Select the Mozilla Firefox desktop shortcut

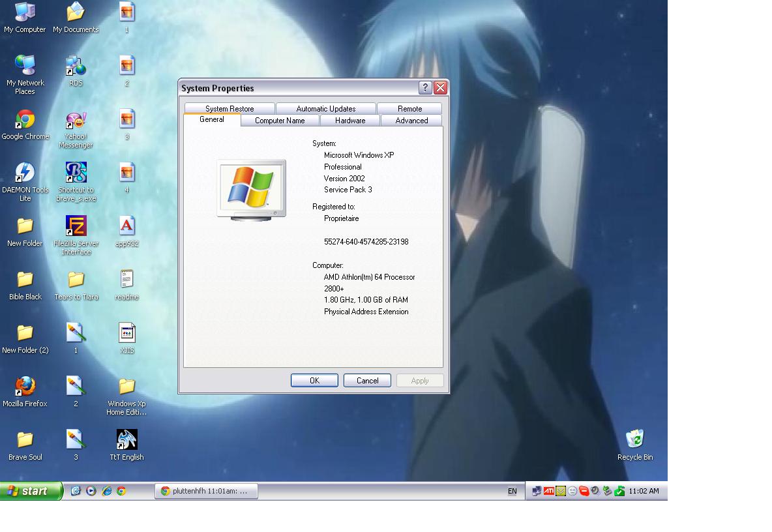[x=25, y=392]
